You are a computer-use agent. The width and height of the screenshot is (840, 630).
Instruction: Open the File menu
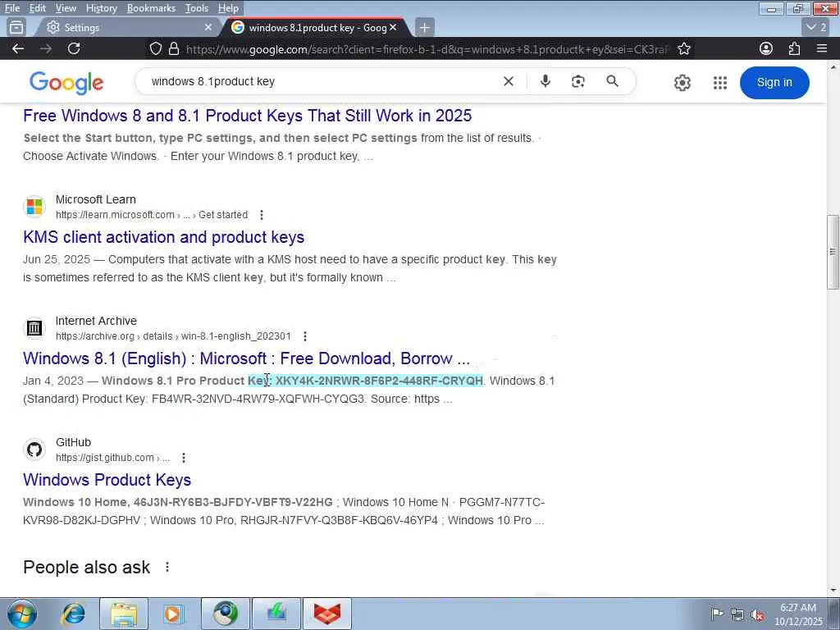pyautogui.click(x=11, y=8)
